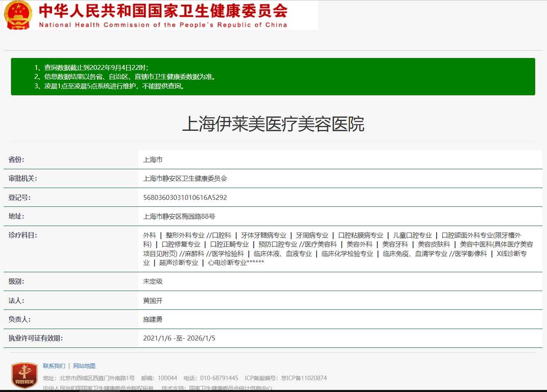Click the address 上海市静安区梅园路88号
The height and width of the screenshot is (392, 547).
tap(179, 216)
